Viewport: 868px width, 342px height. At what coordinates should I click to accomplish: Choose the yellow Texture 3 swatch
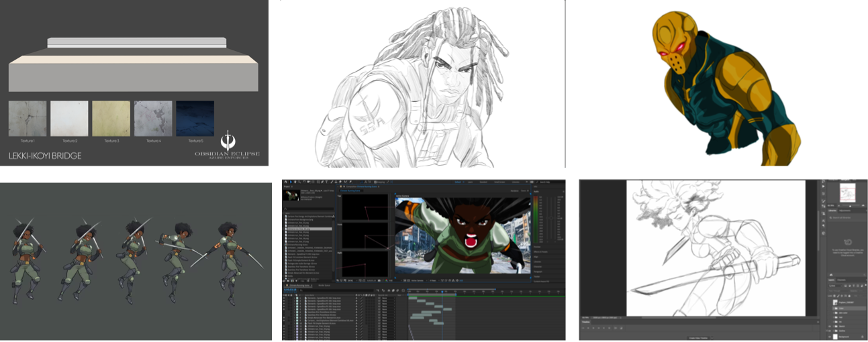pos(111,119)
